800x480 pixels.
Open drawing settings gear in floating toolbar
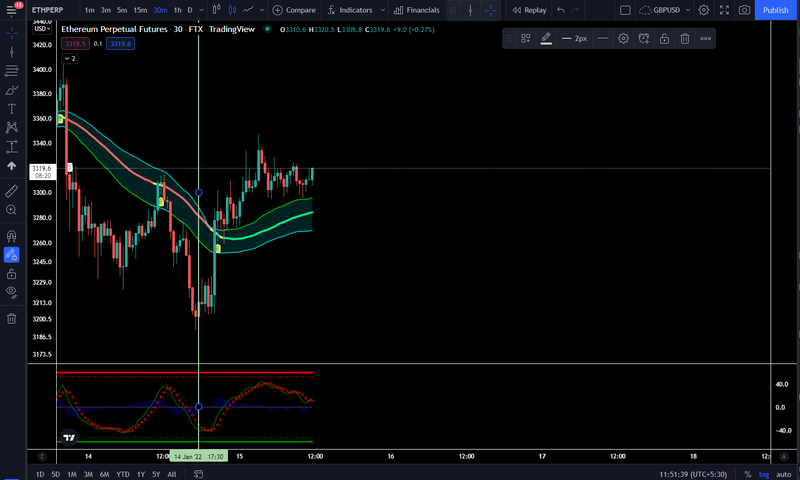coord(623,38)
